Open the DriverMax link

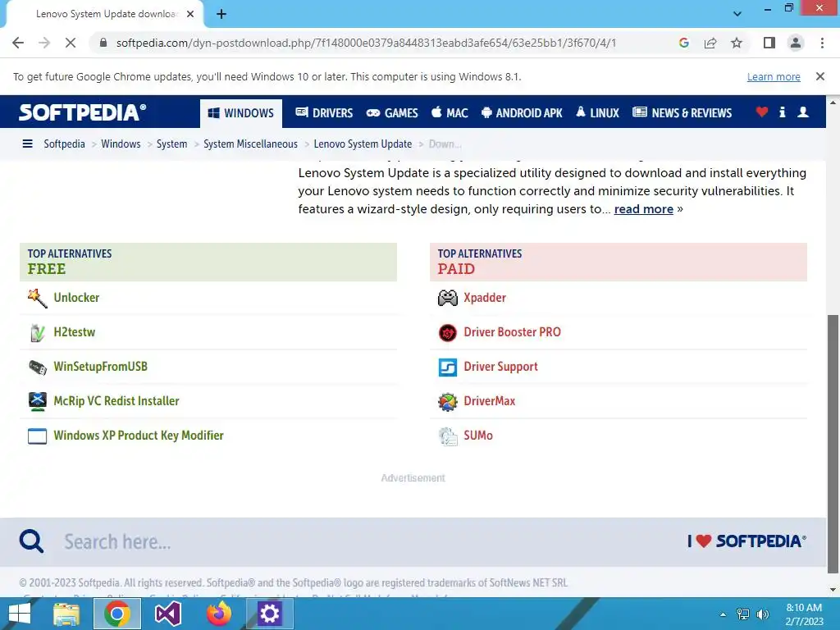[x=490, y=400]
